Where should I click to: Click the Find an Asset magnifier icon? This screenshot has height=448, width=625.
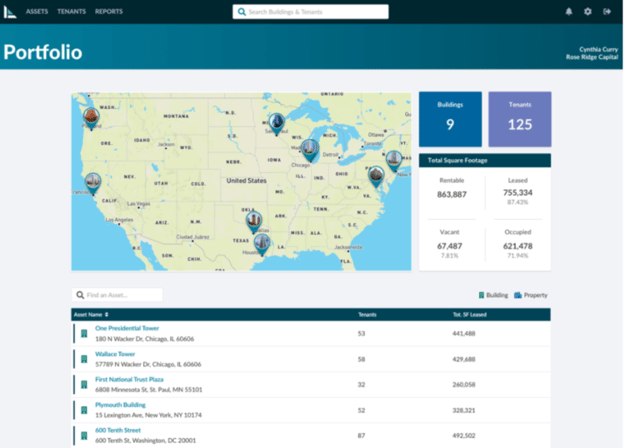coord(80,295)
